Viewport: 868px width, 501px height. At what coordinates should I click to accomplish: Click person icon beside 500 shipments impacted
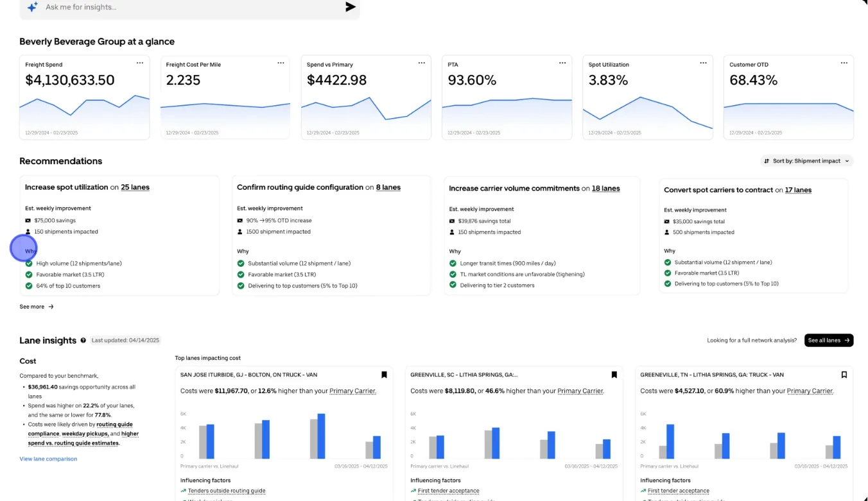click(x=667, y=232)
